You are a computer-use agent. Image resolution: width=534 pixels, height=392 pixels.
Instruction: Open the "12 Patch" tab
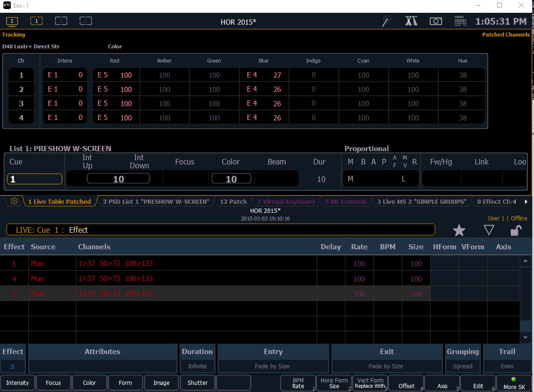233,201
